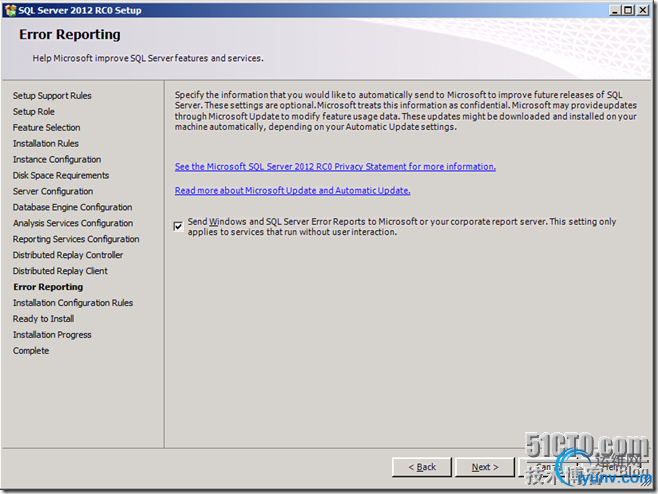Select the Installation Progress step
This screenshot has height=494, width=658.
(52, 335)
